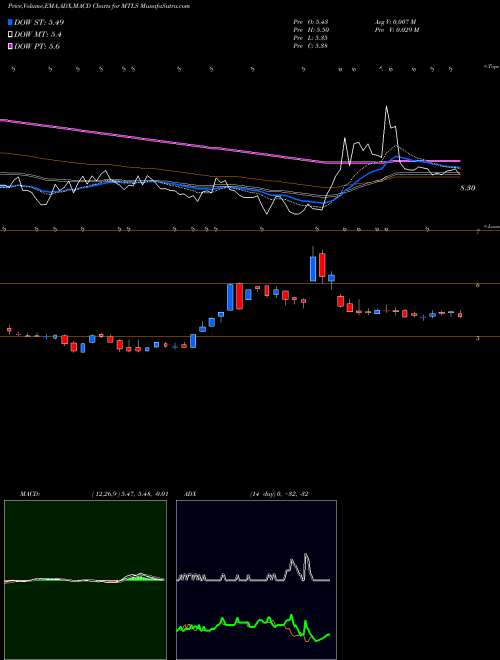
Task: Click the price axis label 5
Action: (x=478, y=338)
